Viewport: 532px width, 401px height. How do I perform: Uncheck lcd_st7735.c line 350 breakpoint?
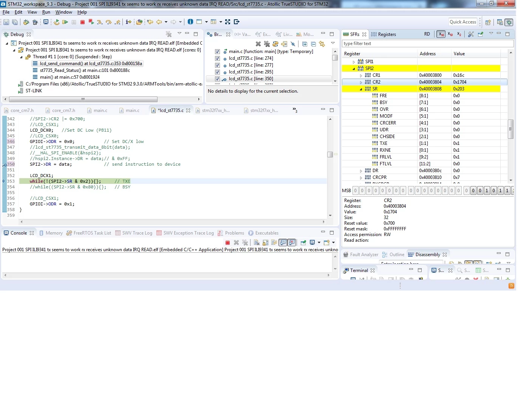coord(217,79)
